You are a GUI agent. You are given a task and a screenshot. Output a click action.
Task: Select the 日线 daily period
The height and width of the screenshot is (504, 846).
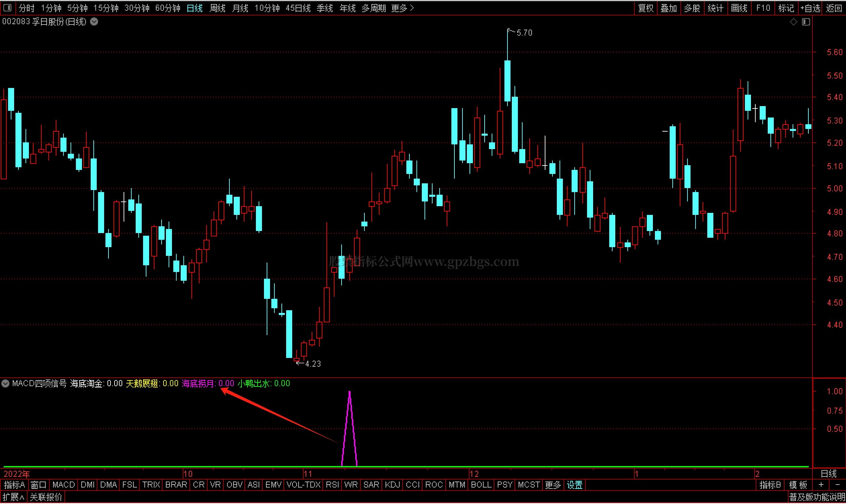pyautogui.click(x=194, y=8)
